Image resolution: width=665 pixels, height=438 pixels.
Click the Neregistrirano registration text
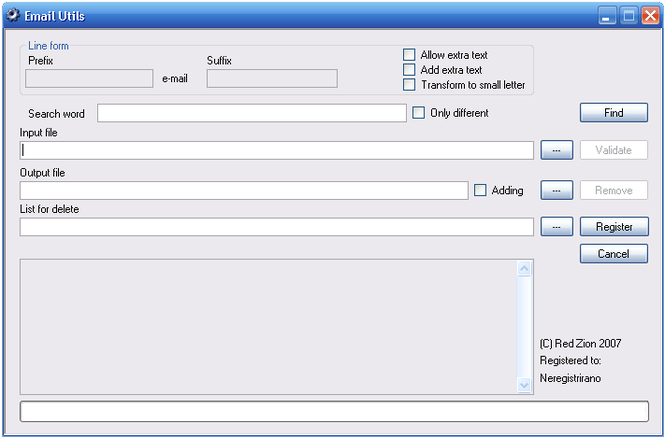[x=570, y=378]
